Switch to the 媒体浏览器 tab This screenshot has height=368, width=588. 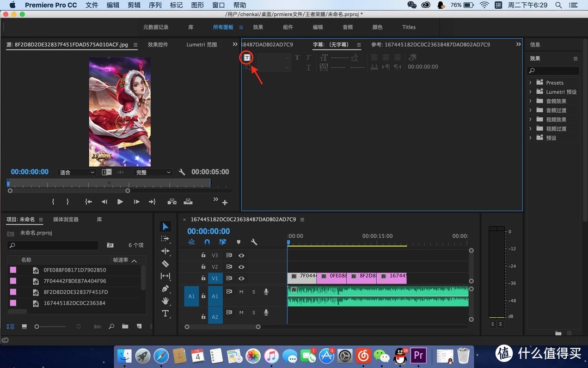tap(65, 219)
